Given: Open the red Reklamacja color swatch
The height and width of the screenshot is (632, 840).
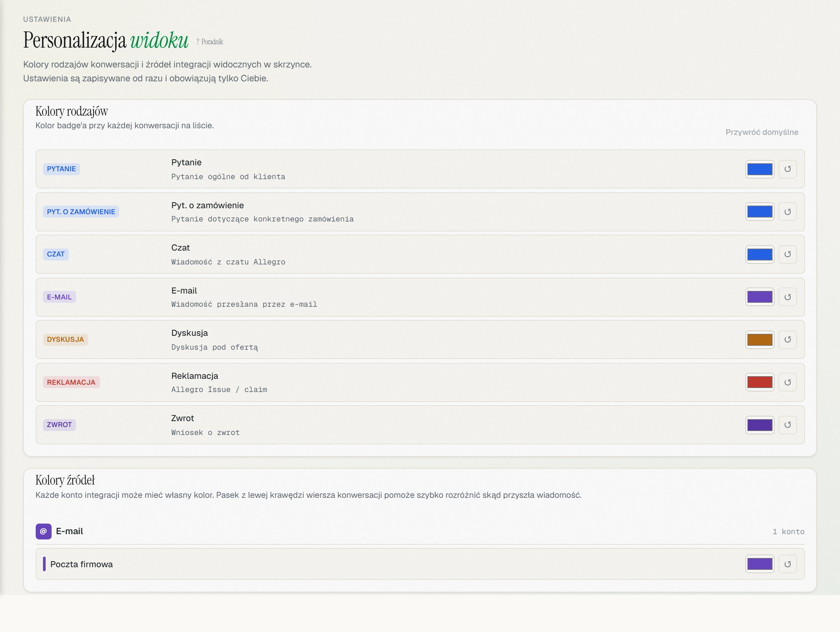Looking at the screenshot, I should click(760, 382).
